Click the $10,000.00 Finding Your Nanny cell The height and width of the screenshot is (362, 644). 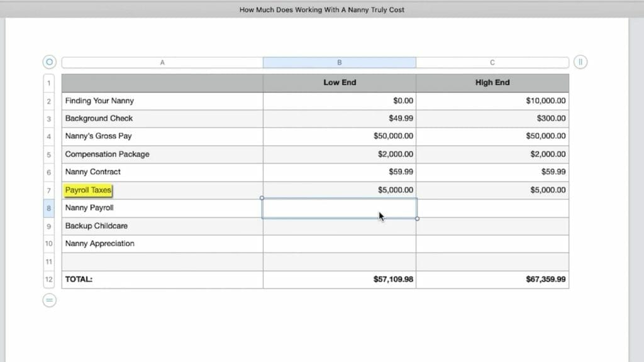(x=492, y=101)
